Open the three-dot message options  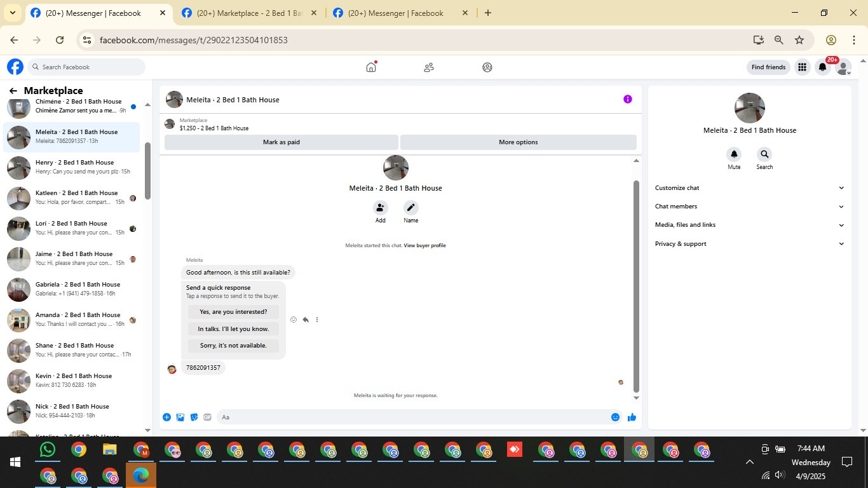(317, 320)
